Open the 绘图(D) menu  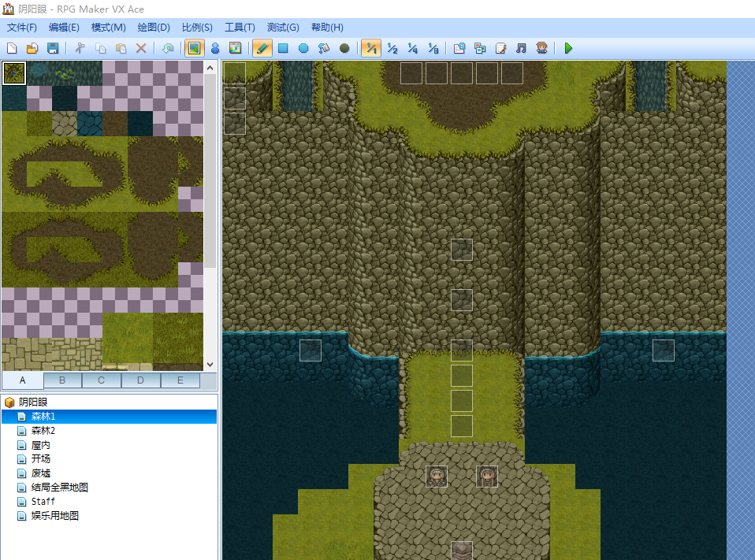pos(154,28)
